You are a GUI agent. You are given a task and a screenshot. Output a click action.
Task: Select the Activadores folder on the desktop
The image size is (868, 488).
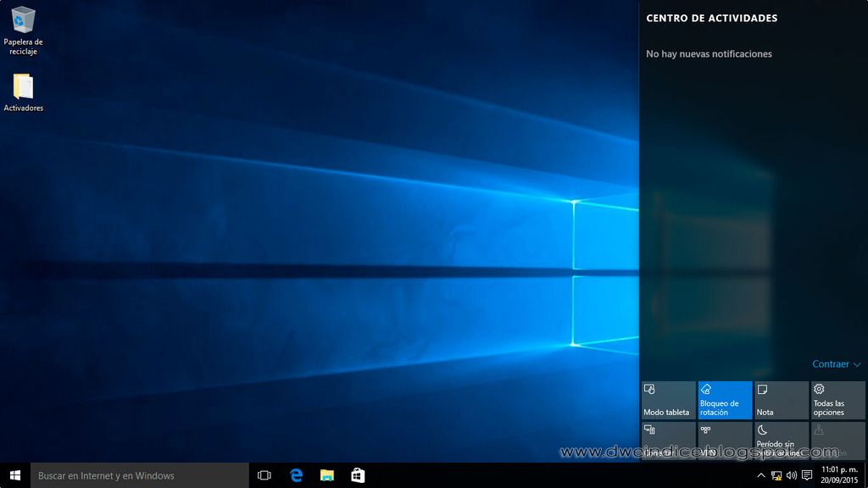23,92
